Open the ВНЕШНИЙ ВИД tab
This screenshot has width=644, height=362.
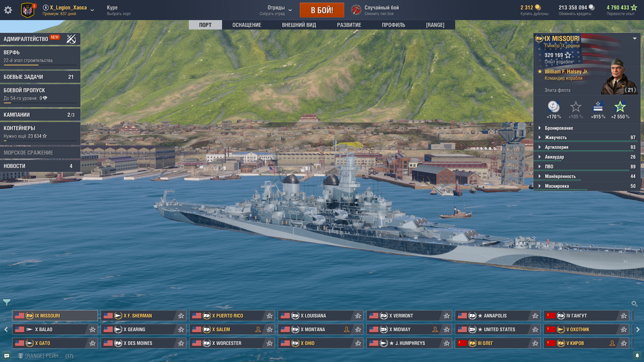299,25
